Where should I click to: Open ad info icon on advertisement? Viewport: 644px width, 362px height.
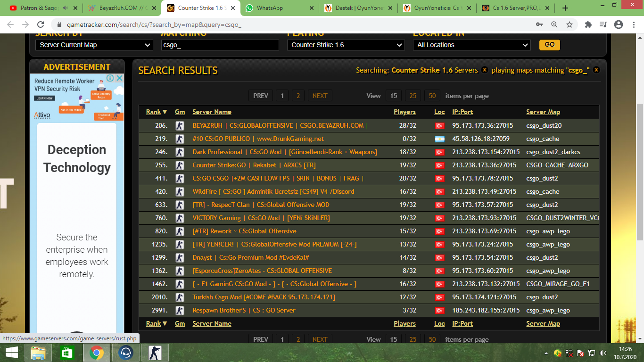pos(110,78)
